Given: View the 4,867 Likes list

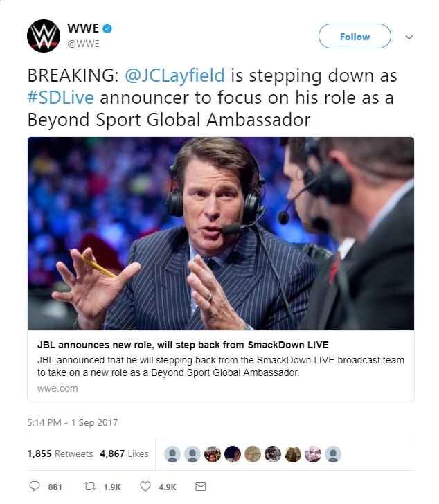Looking at the screenshot, I should point(124,453).
